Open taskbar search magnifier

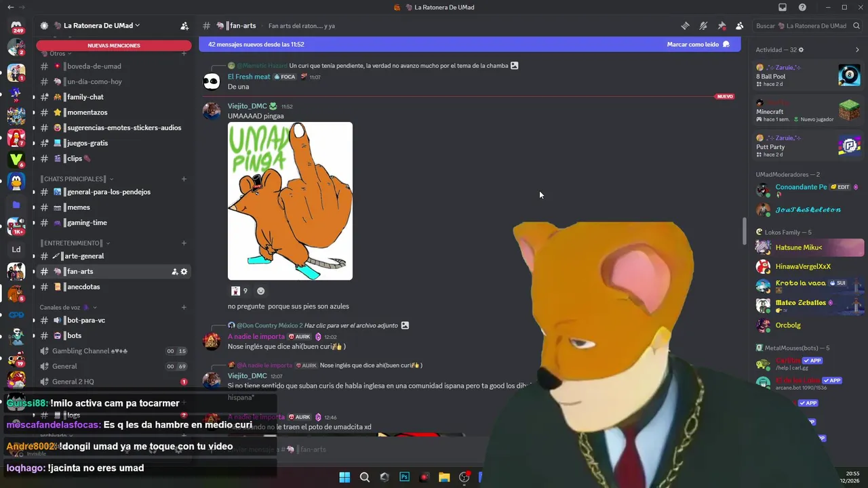tap(365, 477)
